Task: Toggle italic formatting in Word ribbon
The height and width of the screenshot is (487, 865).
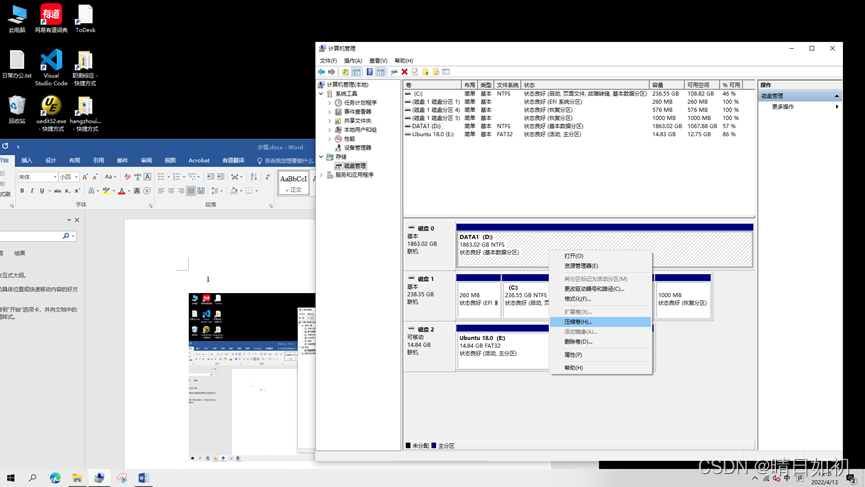Action: (x=32, y=191)
